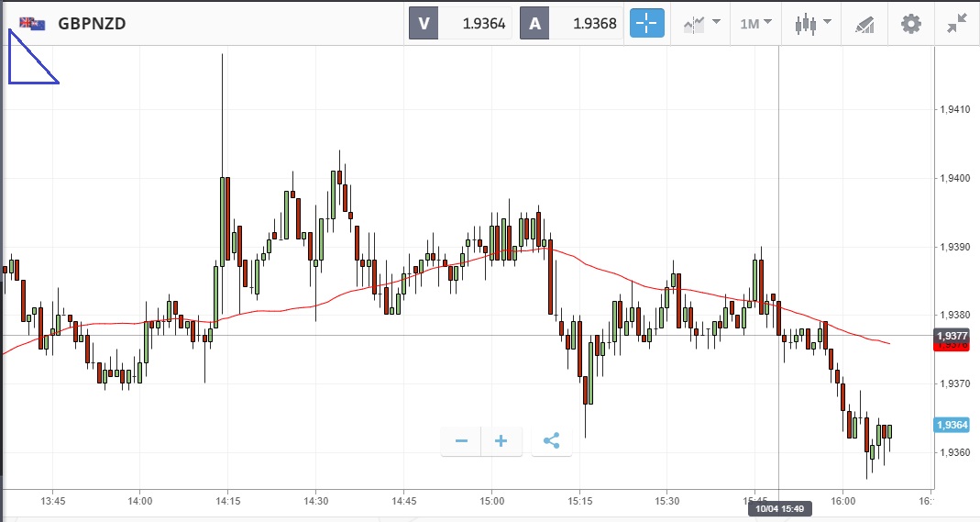The image size is (980, 522).
Task: Zoom in the chart with plus button
Action: tap(501, 441)
